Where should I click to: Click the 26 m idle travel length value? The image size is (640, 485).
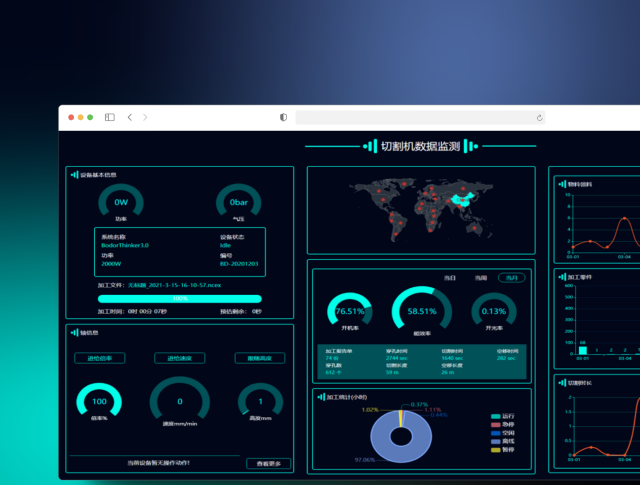[447, 372]
